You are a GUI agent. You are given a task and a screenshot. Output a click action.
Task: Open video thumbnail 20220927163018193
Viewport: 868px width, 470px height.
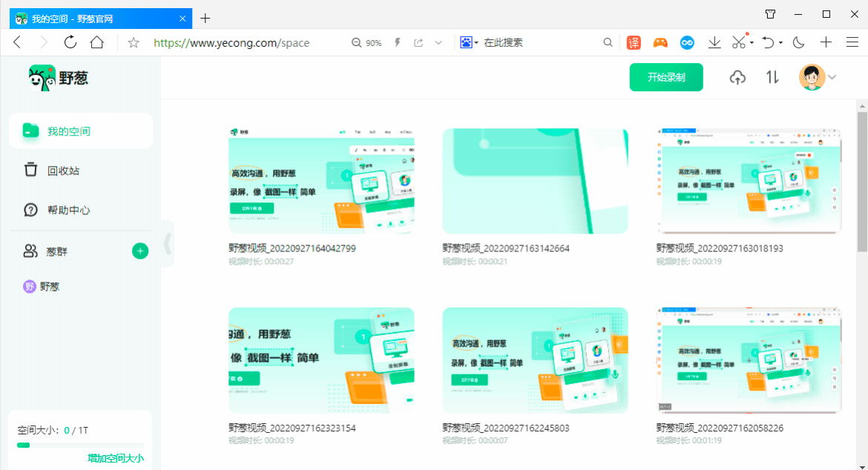click(749, 181)
